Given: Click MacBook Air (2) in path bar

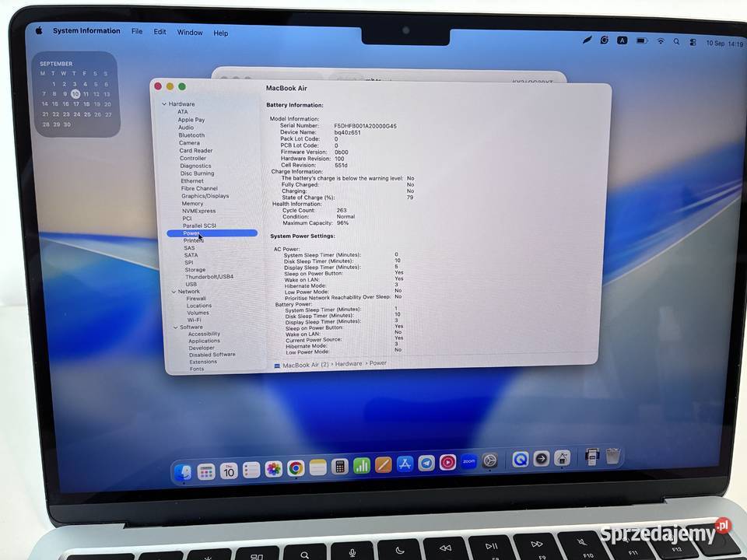Looking at the screenshot, I should (302, 366).
